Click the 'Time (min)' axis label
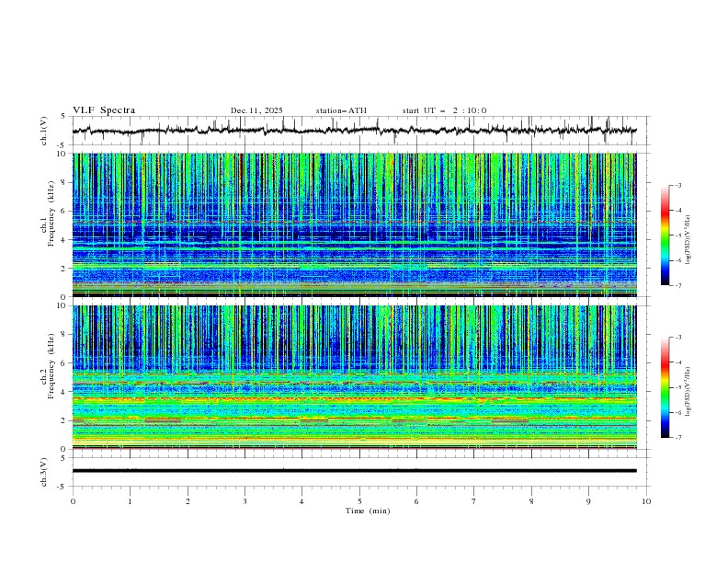The image size is (728, 563). 368,511
